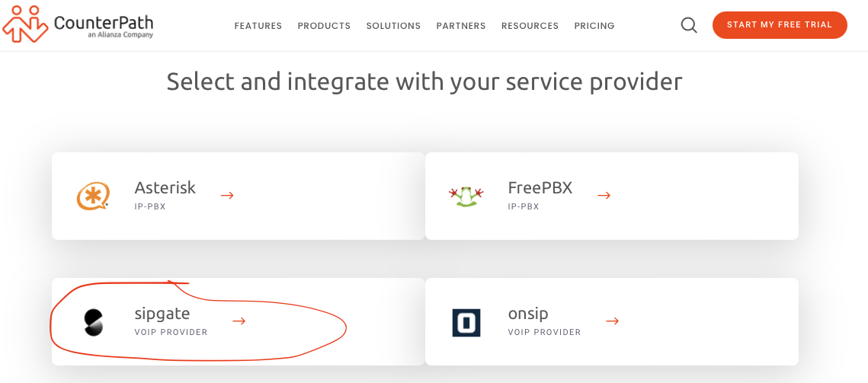Viewport: 868px width, 383px height.
Task: Open the PARTNERS menu
Action: click(460, 26)
